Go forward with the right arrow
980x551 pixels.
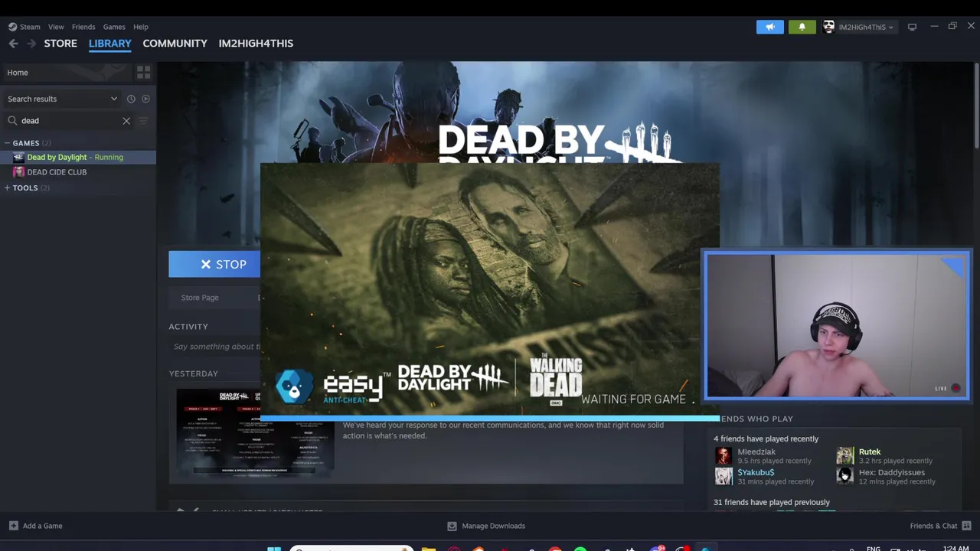point(31,44)
